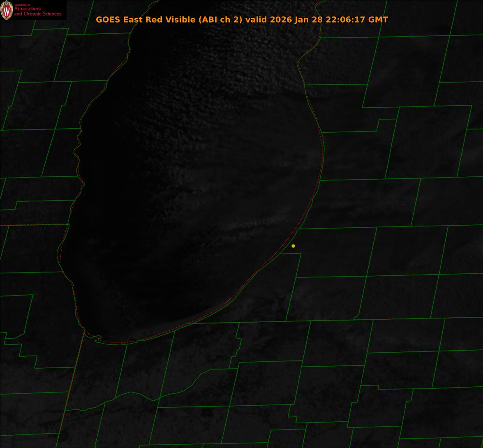
Task: Click the UW crest 'W' logo
Action: pyautogui.click(x=7, y=11)
